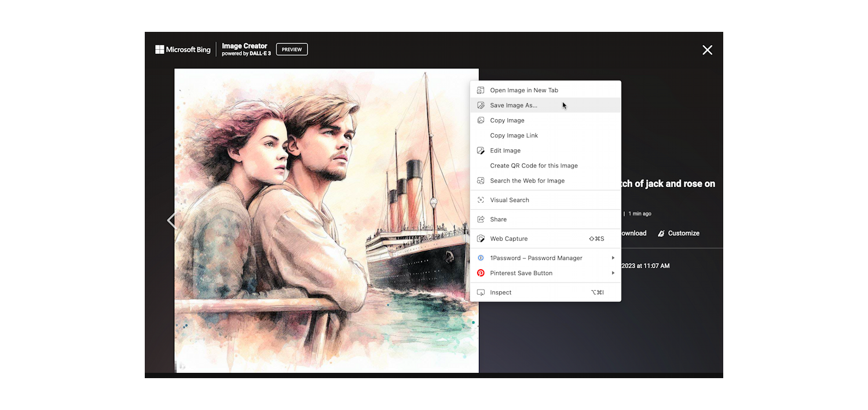868x410 pixels.
Task: Select Create QR Code for this Image
Action: 533,166
